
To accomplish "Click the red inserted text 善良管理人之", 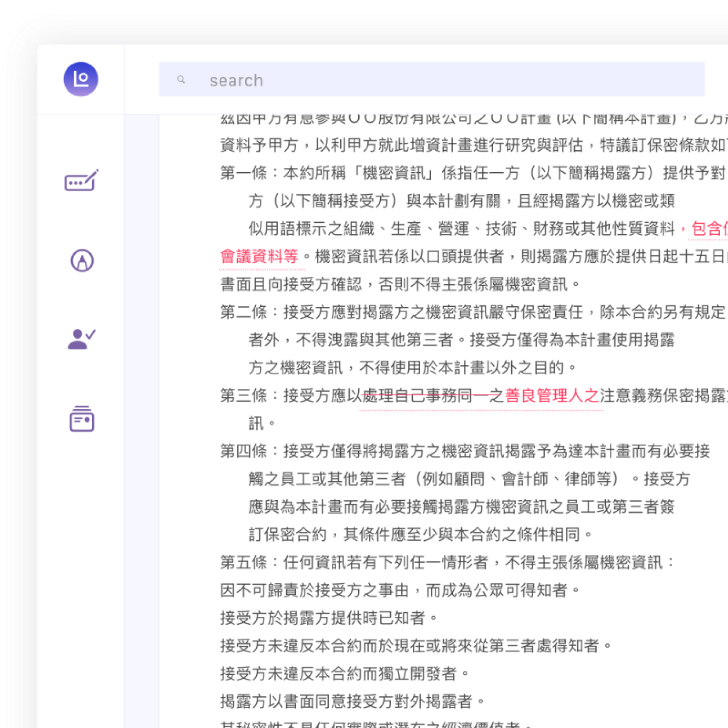I will tap(552, 395).
